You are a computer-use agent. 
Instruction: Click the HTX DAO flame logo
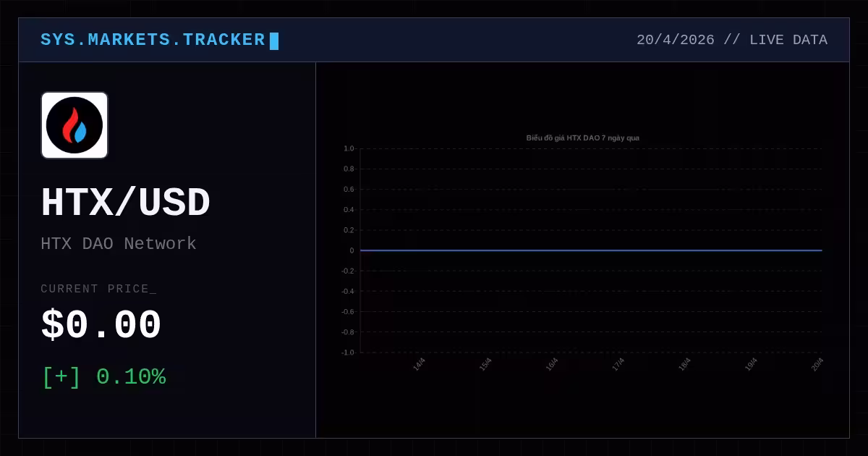pyautogui.click(x=75, y=125)
